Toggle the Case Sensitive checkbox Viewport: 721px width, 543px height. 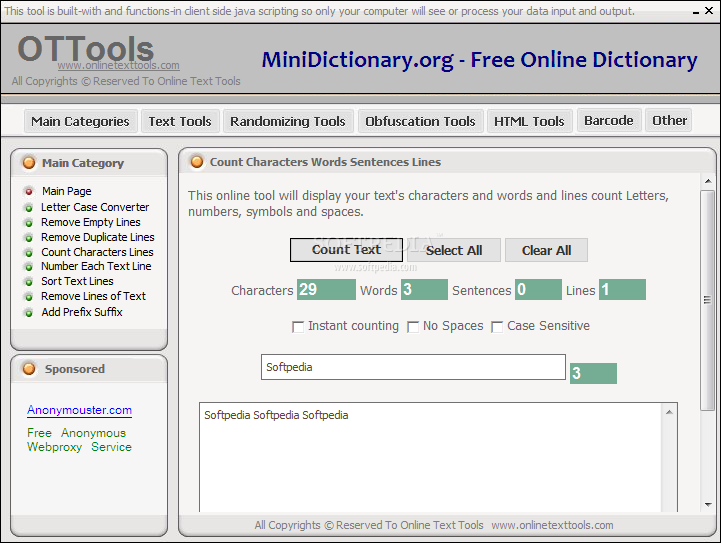[497, 327]
